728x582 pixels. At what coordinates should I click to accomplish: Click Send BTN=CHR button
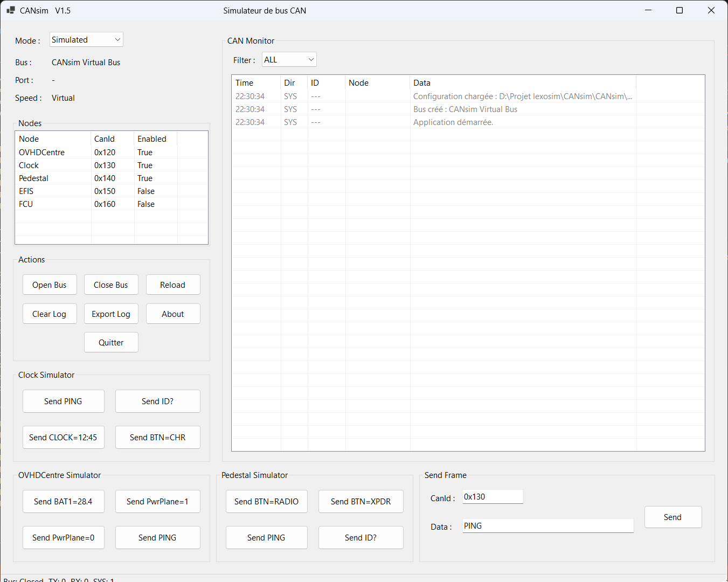click(157, 438)
